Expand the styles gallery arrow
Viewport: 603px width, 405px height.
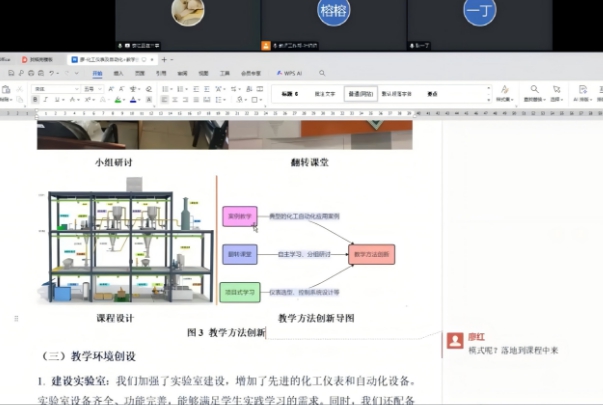(489, 100)
